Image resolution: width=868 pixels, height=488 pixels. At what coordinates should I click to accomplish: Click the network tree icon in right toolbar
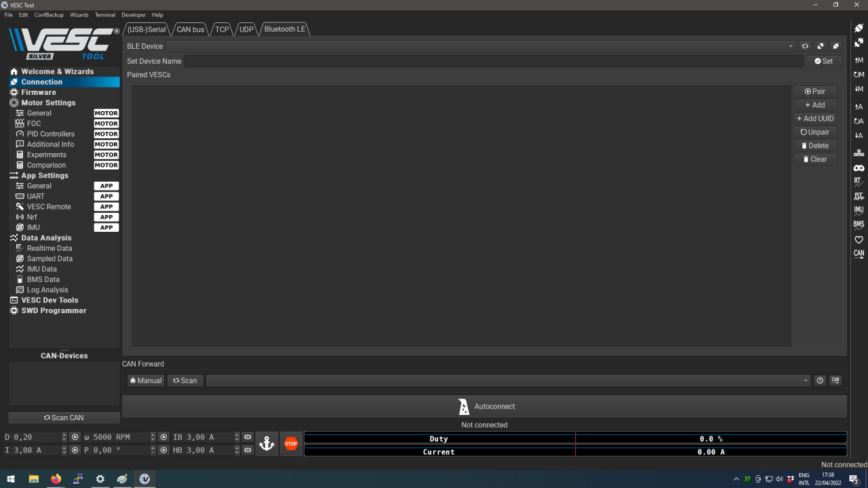pyautogui.click(x=859, y=153)
